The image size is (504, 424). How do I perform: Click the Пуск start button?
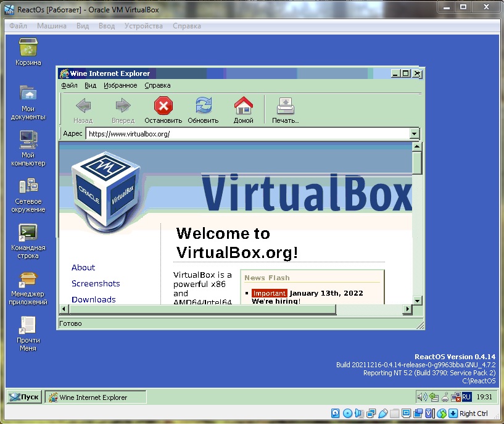coord(24,397)
